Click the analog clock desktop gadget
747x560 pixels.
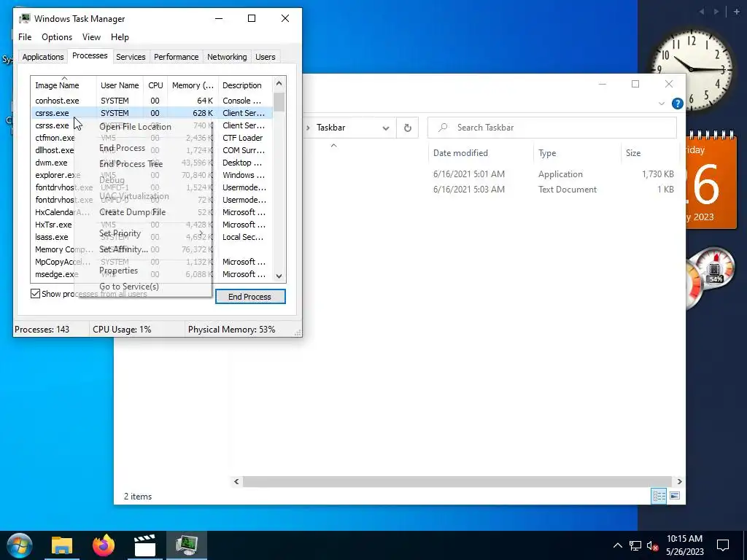[x=692, y=69]
